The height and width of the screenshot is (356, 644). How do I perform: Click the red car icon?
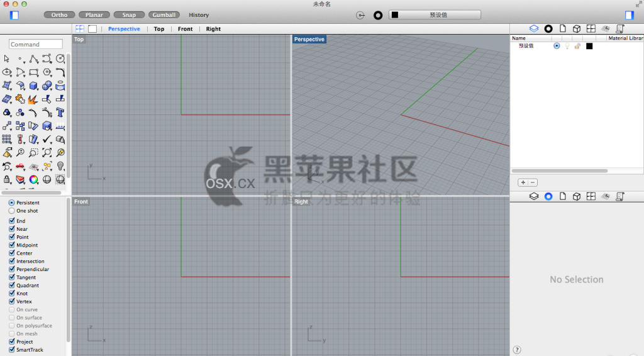coord(20,166)
